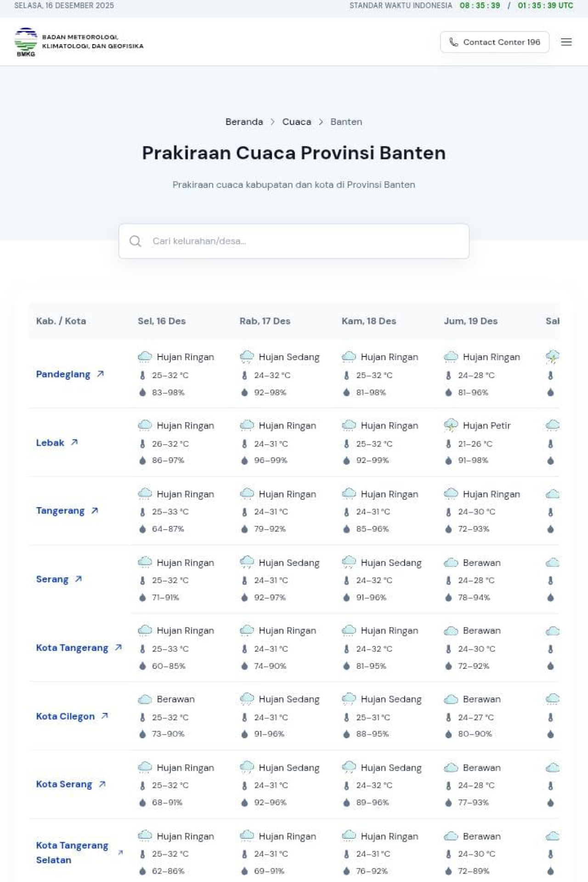The width and height of the screenshot is (588, 882).
Task: Click the arrow icon beside Serang
Action: (x=79, y=579)
